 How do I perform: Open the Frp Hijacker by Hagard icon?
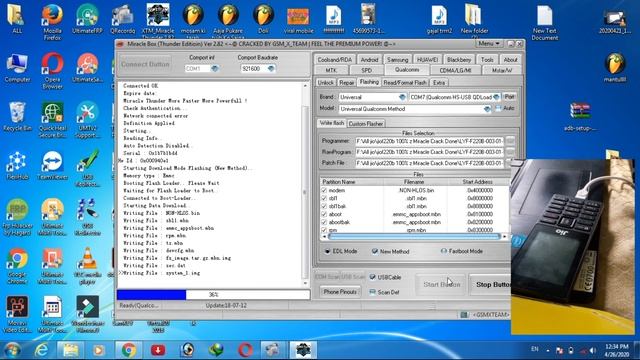click(17, 217)
